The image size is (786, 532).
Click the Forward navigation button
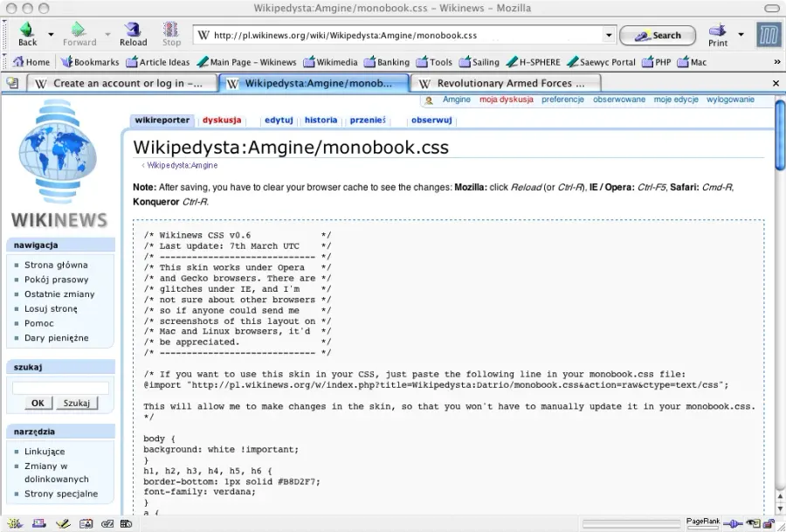pos(79,34)
